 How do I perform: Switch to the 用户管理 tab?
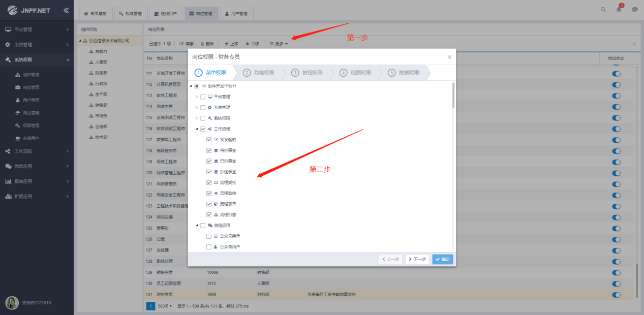[236, 14]
